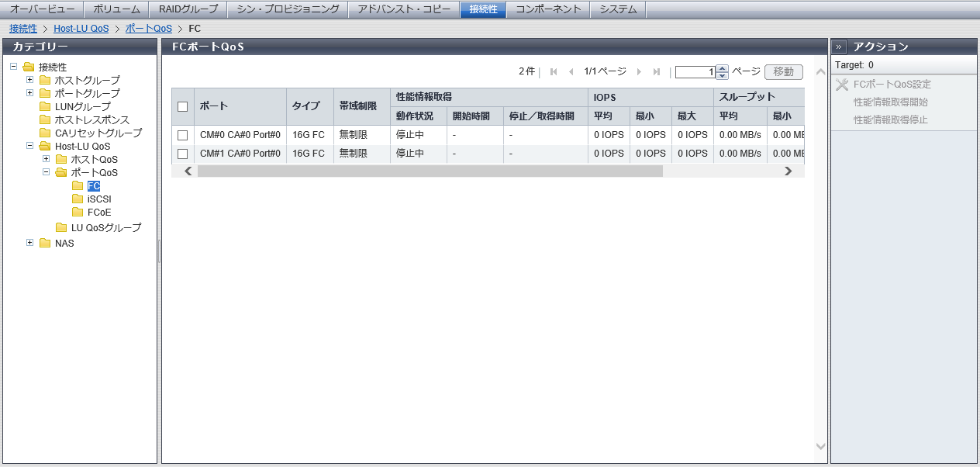Collapse the Host-LU QoS tree node
980x467 pixels.
pos(30,146)
